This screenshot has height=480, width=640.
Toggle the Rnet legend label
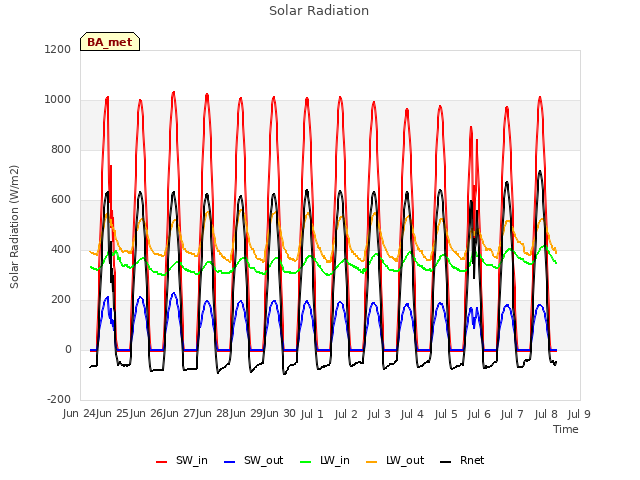(472, 460)
